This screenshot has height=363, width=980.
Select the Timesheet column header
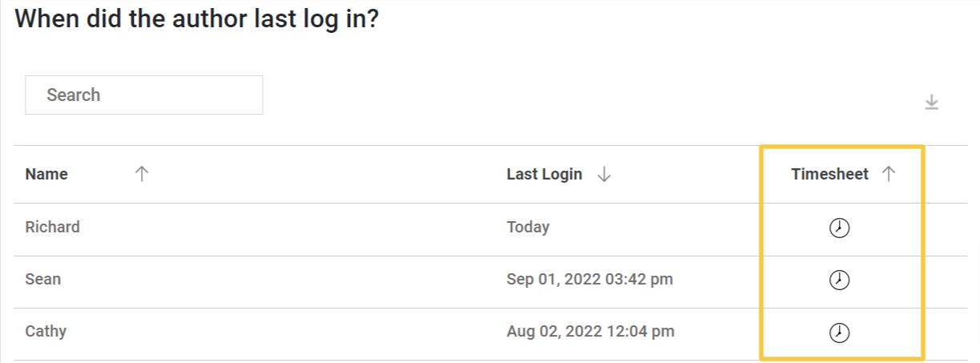[829, 174]
